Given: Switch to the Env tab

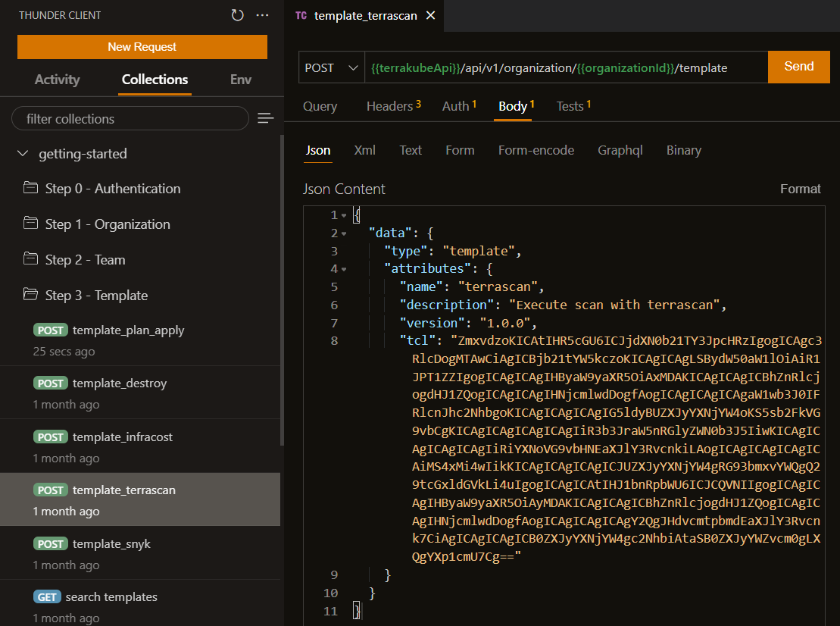Looking at the screenshot, I should point(240,80).
